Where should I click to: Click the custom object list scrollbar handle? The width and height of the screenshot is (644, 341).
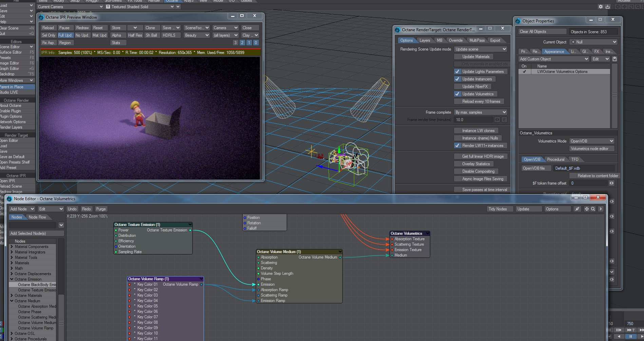[614, 96]
